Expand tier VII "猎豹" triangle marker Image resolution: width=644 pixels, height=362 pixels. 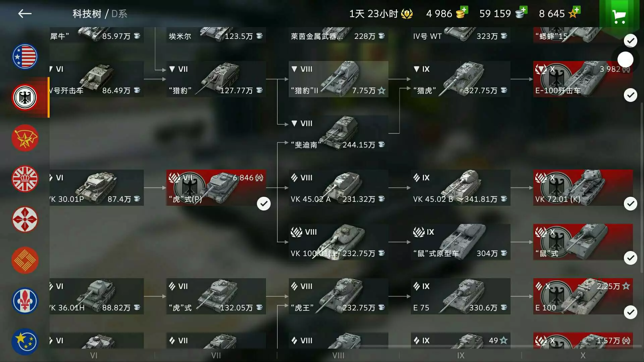[172, 69]
